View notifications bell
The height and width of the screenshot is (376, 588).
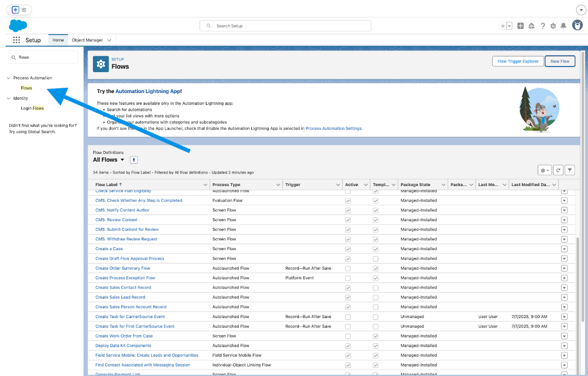point(564,26)
